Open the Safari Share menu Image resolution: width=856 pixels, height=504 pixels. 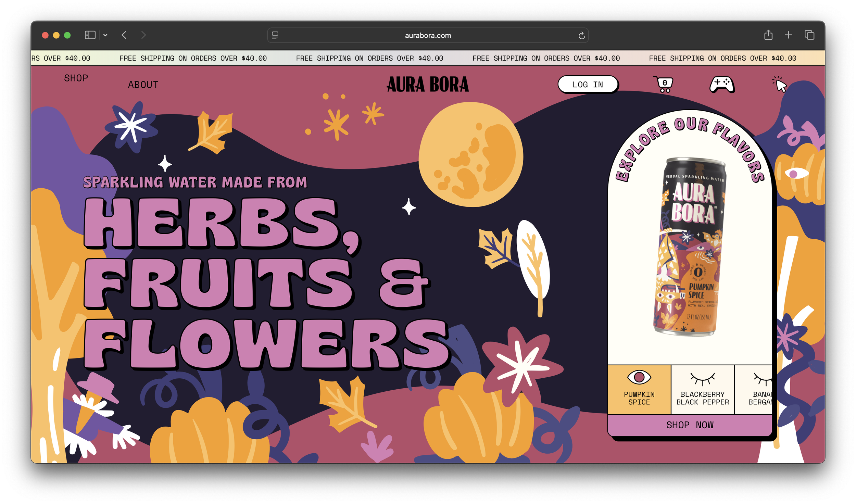coord(768,35)
